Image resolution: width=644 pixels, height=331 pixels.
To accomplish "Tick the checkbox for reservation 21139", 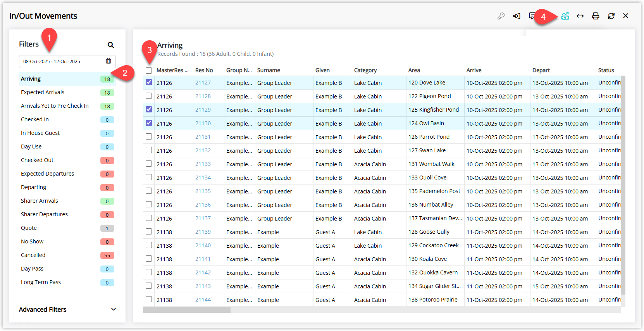I will tap(149, 231).
